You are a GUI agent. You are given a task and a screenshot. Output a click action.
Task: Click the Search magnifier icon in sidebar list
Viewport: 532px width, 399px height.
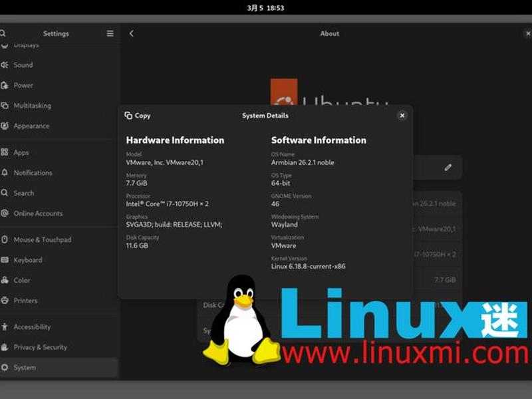pyautogui.click(x=5, y=193)
